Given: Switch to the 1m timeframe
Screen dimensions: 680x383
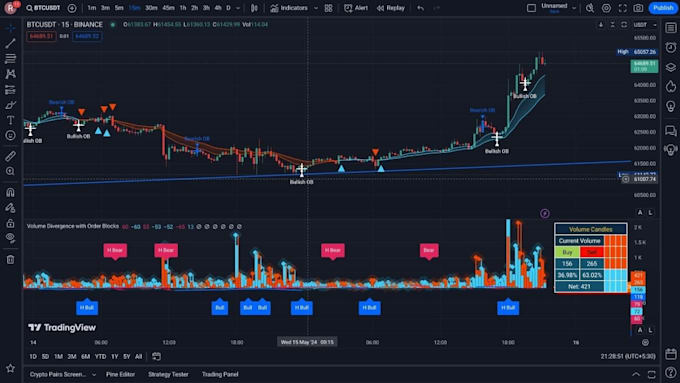Looking at the screenshot, I should pyautogui.click(x=92, y=8).
